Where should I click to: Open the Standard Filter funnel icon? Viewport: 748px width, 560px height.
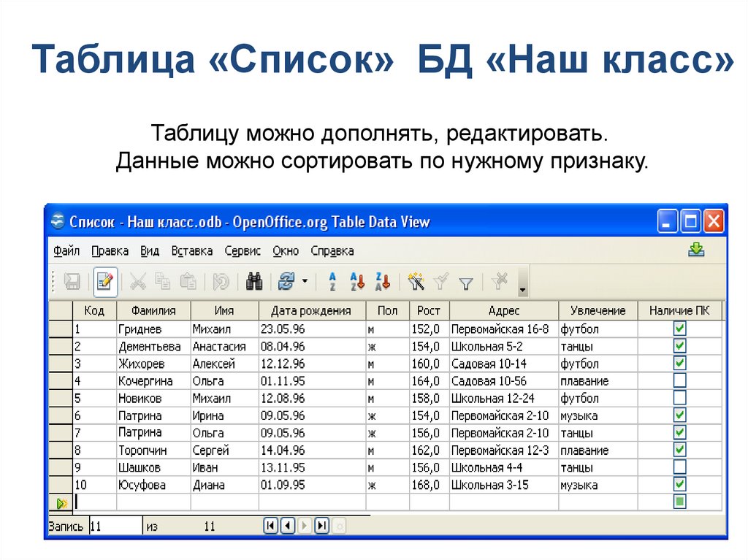tap(466, 283)
